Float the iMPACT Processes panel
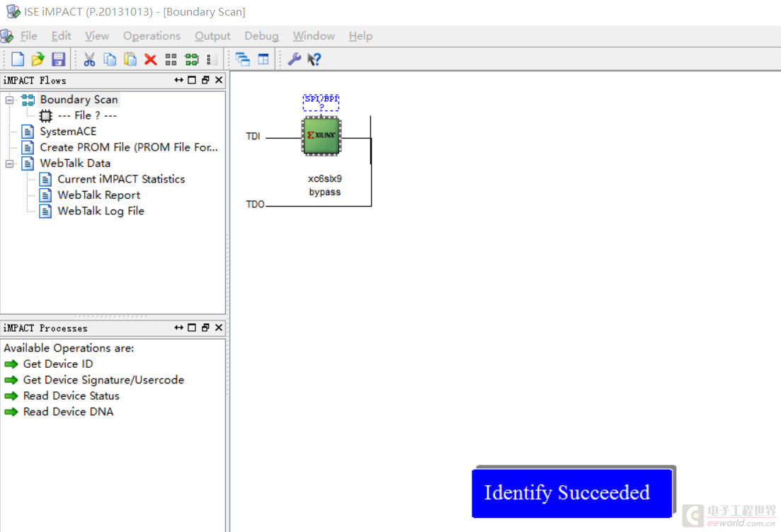The height and width of the screenshot is (532, 781). click(205, 328)
